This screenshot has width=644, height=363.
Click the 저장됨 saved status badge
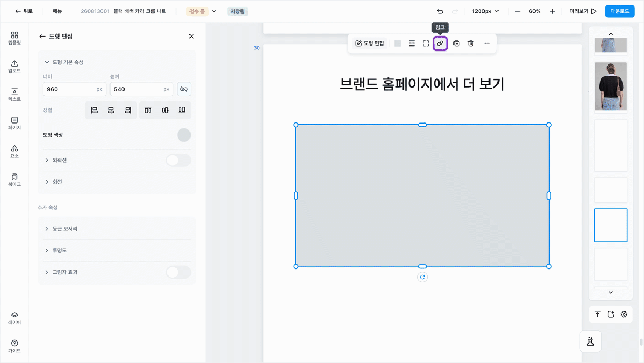(x=238, y=11)
